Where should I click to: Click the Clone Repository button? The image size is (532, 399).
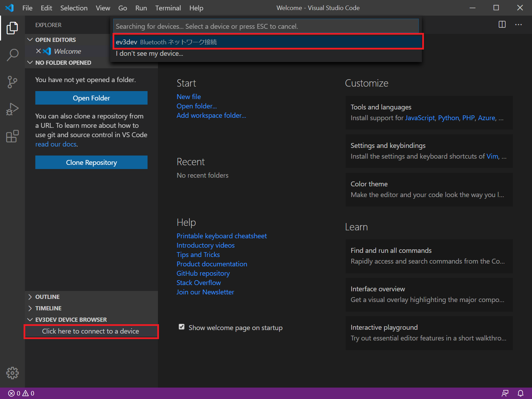[91, 162]
